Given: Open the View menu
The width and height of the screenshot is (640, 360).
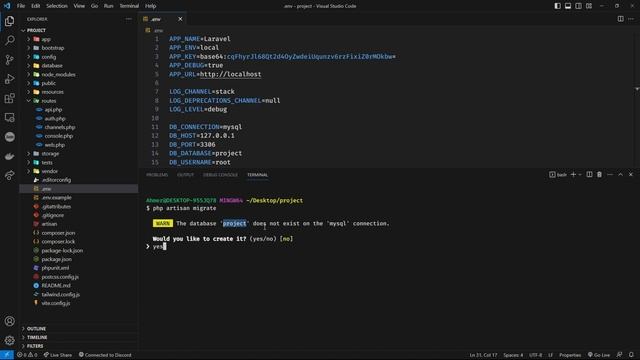Looking at the screenshot, I should [x=79, y=6].
